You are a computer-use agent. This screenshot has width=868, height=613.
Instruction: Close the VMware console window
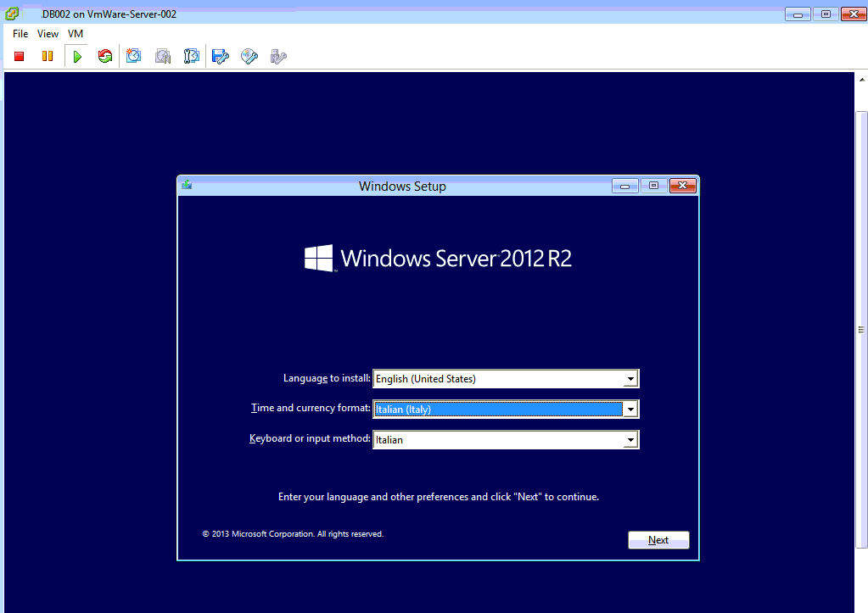[854, 14]
